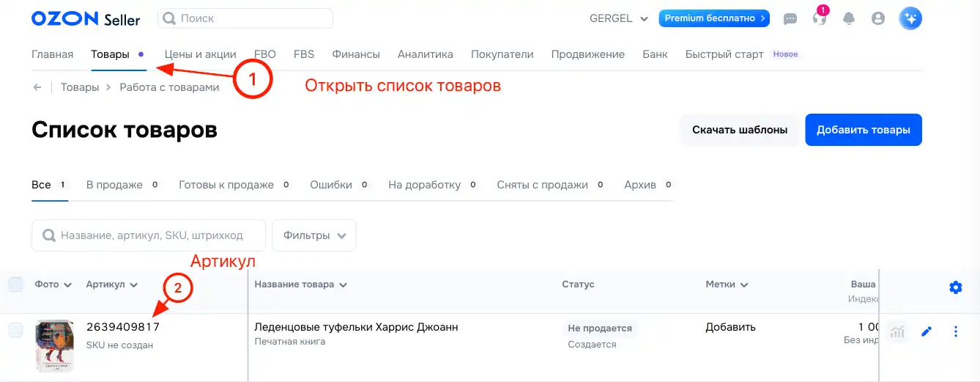Open product Леденцовые туфельки Харрис Джоанн
980x382 pixels.
(356, 327)
